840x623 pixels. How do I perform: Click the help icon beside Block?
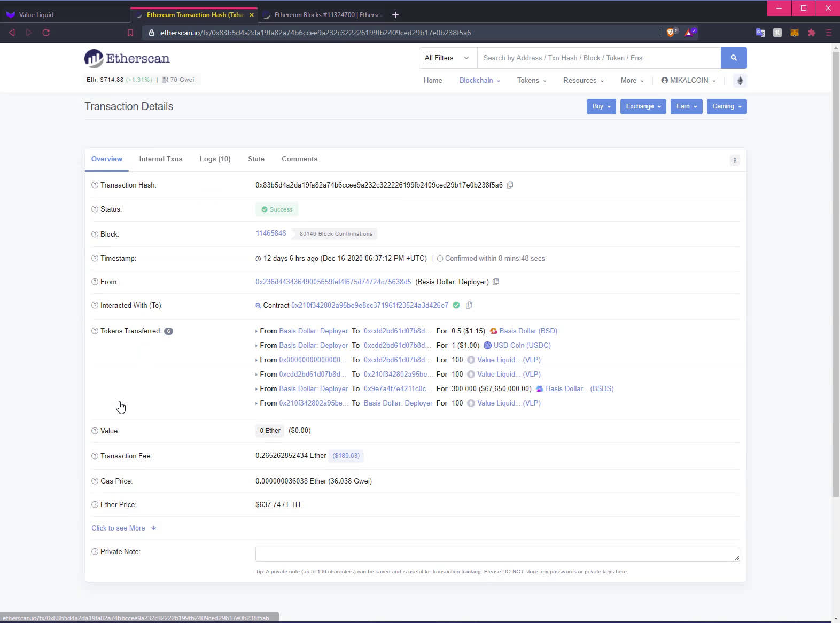(x=95, y=234)
